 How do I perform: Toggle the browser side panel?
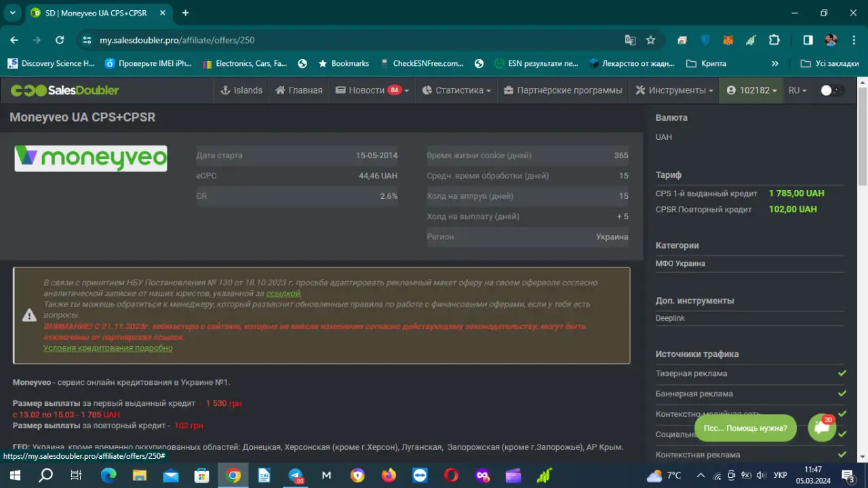(808, 40)
